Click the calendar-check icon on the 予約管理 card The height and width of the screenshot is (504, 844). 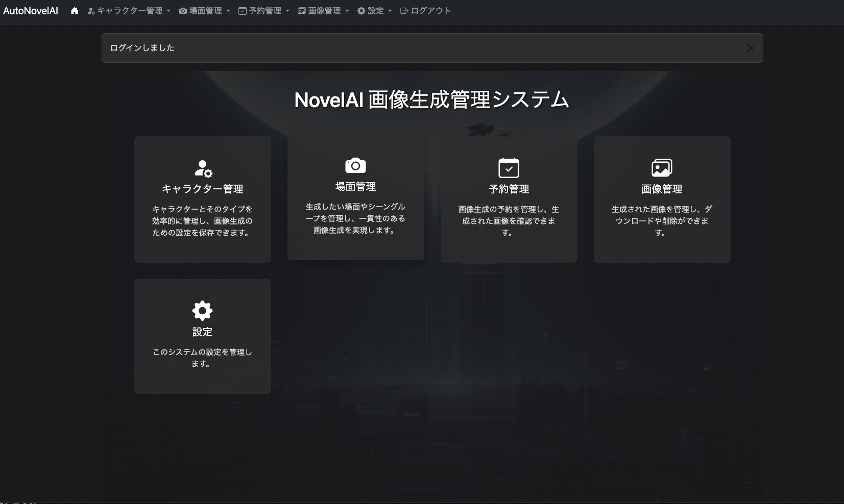[508, 167]
